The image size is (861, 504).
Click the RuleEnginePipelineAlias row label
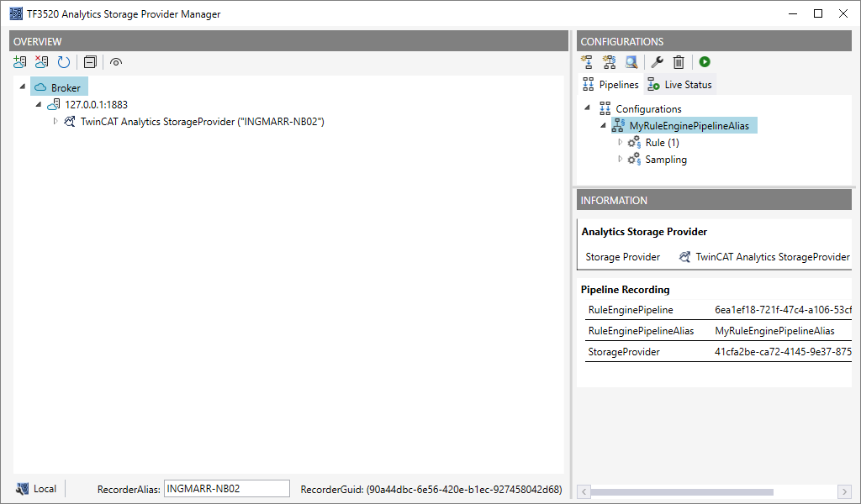(x=641, y=331)
